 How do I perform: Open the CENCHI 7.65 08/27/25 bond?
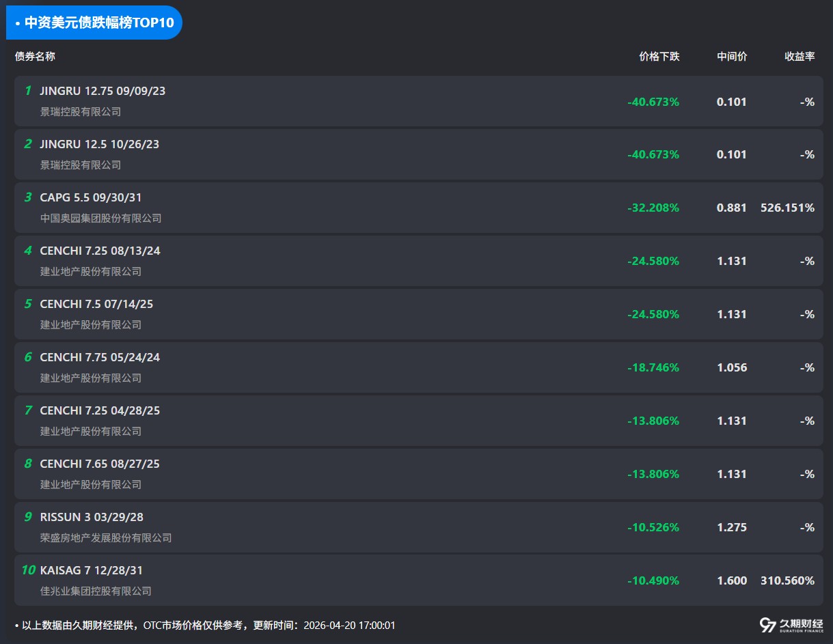coord(100,464)
